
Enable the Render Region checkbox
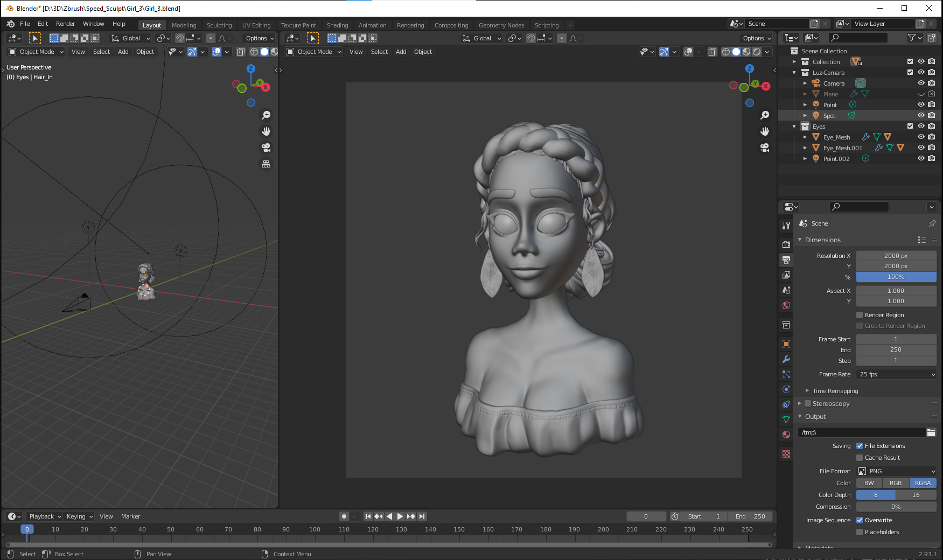point(860,315)
